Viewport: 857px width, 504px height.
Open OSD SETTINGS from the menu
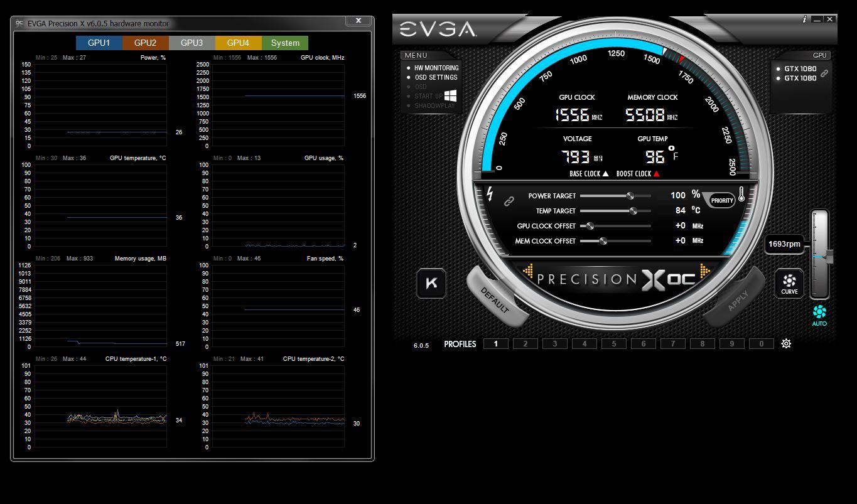(436, 77)
